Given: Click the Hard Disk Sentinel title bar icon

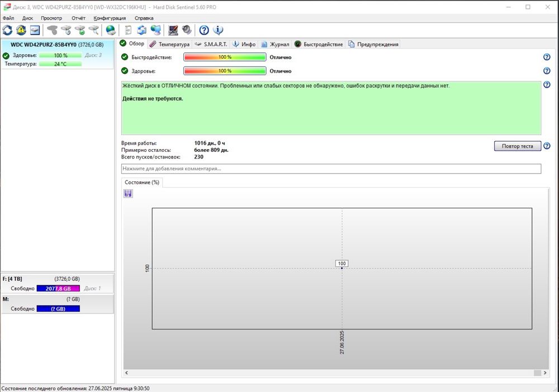Looking at the screenshot, I should click(7, 7).
